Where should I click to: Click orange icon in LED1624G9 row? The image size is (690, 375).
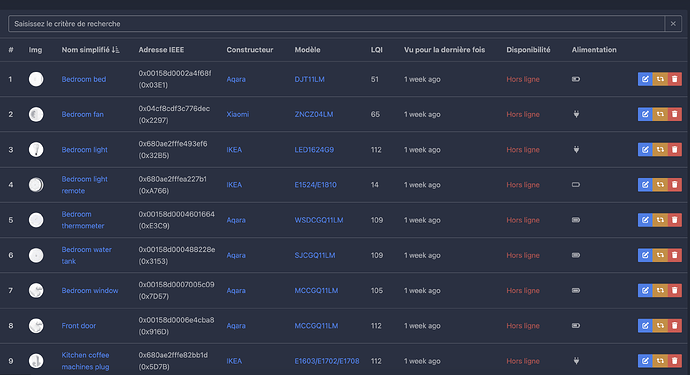click(660, 150)
